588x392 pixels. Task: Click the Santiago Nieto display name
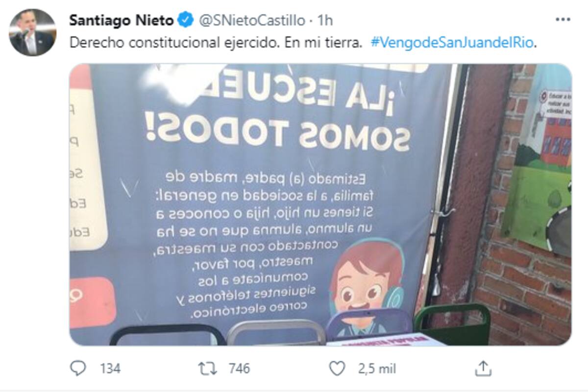point(122,20)
